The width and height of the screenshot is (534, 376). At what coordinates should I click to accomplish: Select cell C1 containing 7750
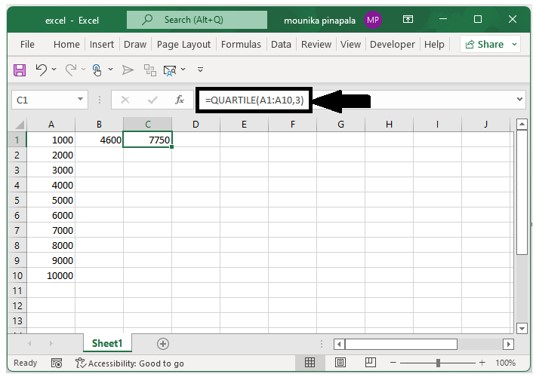click(x=147, y=140)
